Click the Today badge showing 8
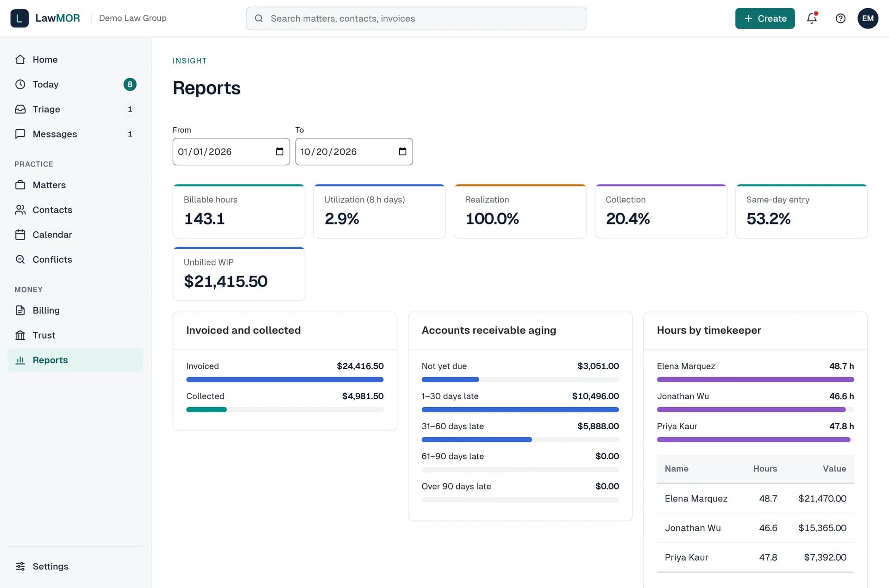 click(130, 84)
